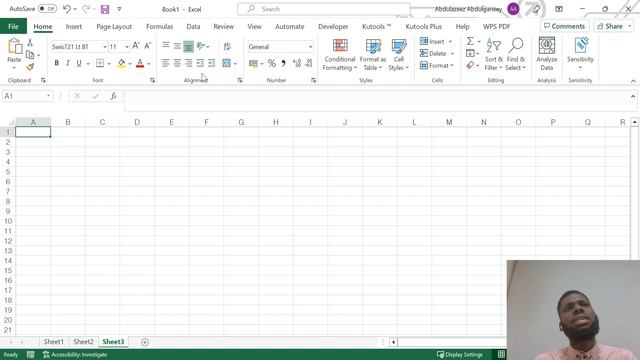Apply Comma Style format

coord(283,63)
